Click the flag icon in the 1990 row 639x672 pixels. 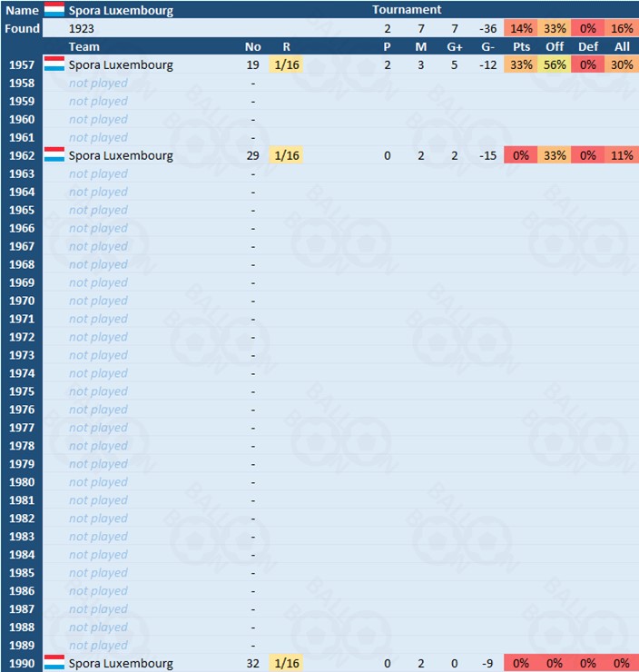click(x=54, y=663)
